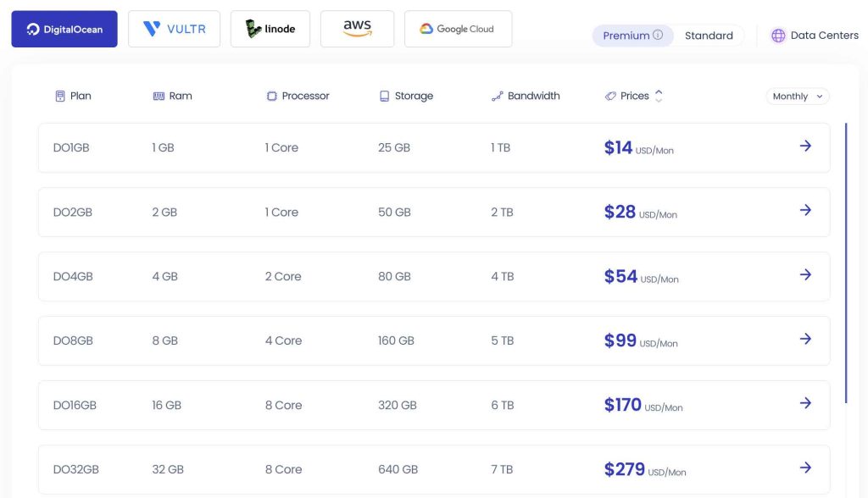Open the DO8GB plan arrow

coord(805,339)
